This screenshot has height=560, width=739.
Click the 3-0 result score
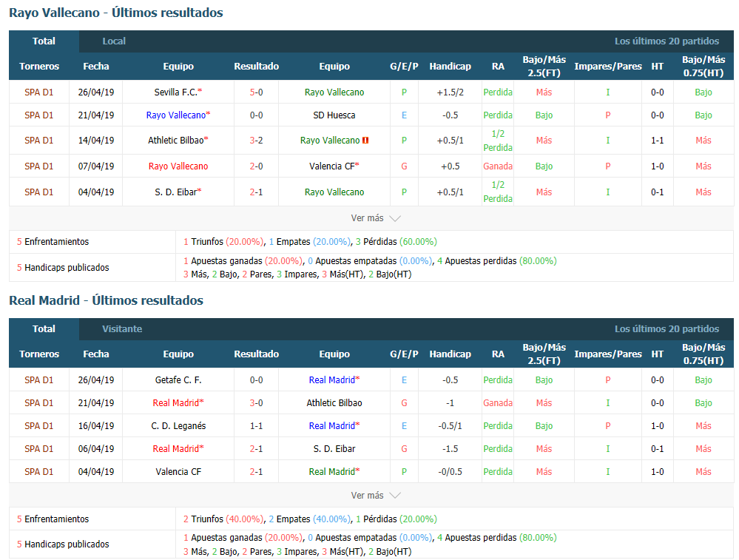[257, 403]
